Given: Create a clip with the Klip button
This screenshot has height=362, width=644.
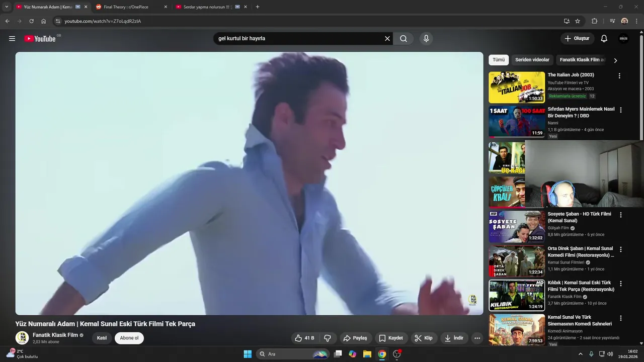Looking at the screenshot, I should pos(424,338).
